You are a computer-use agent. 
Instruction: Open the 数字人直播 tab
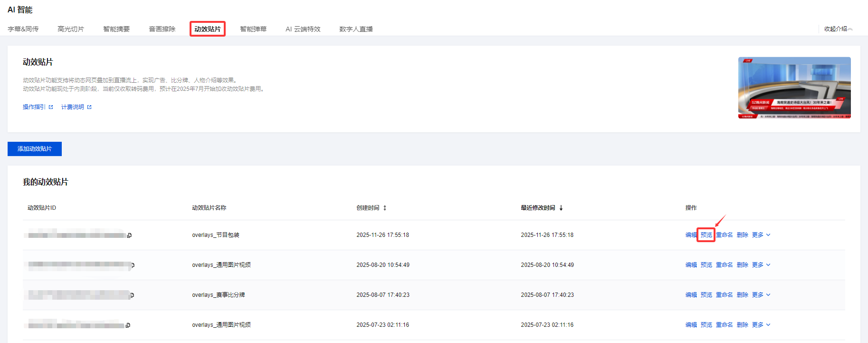click(x=356, y=29)
